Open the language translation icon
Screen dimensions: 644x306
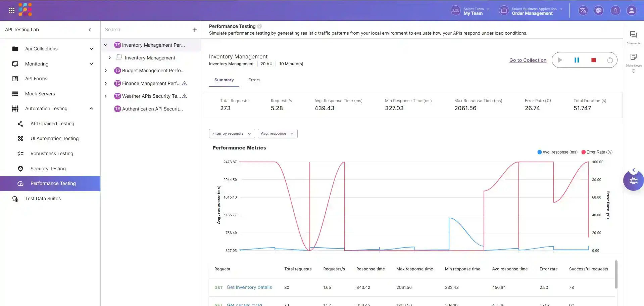tap(583, 11)
